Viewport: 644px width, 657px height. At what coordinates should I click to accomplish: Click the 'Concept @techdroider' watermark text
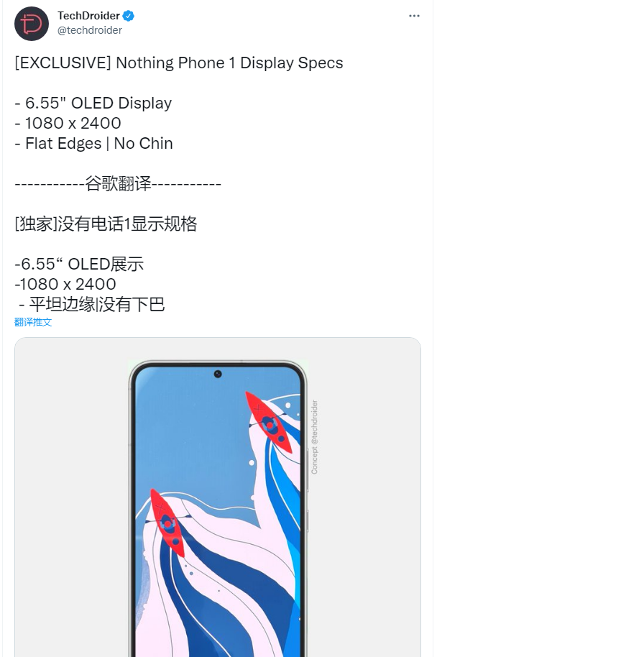(314, 437)
